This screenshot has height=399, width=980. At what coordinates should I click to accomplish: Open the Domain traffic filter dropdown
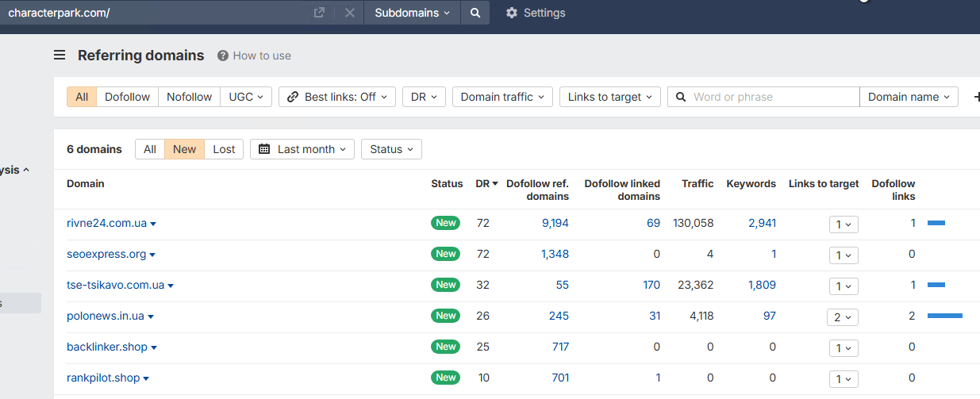tap(502, 97)
